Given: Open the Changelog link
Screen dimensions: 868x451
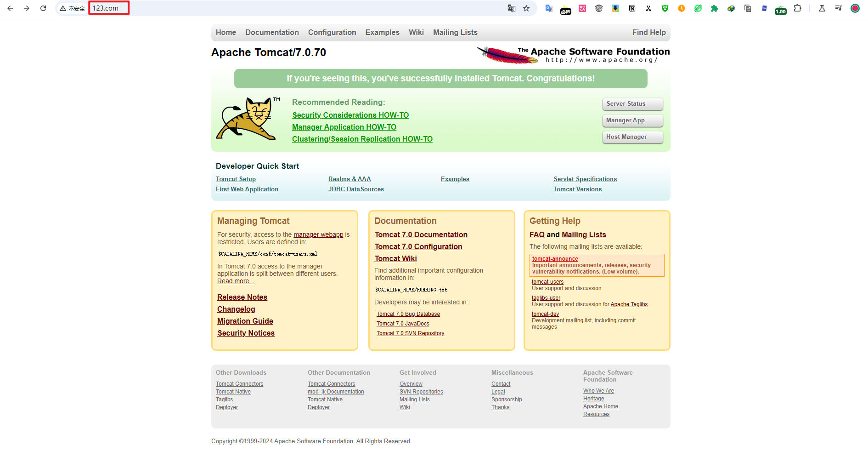Looking at the screenshot, I should (x=236, y=309).
